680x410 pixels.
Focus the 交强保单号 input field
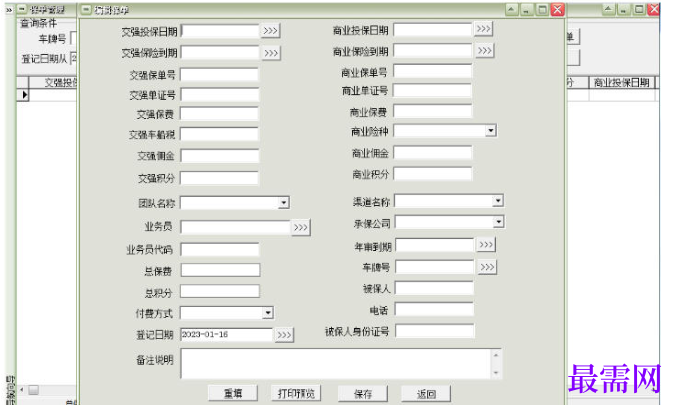point(219,74)
